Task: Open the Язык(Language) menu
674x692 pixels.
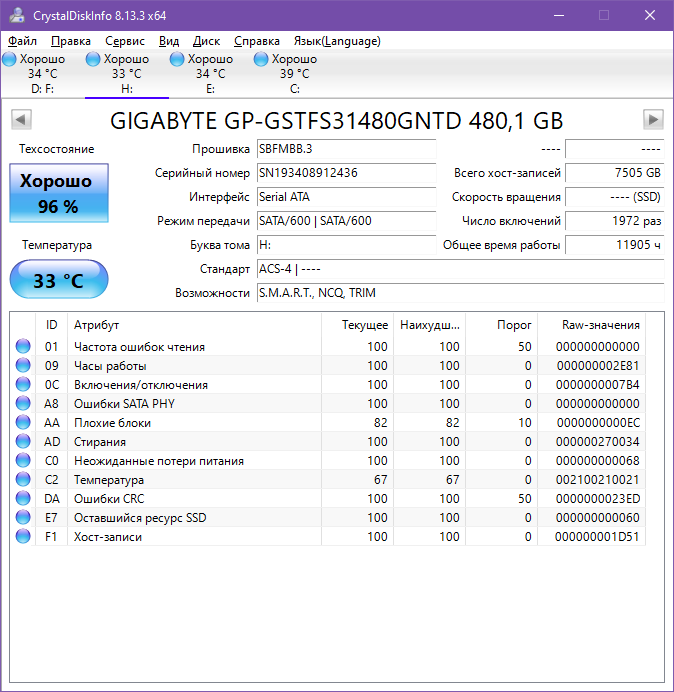Action: 337,41
